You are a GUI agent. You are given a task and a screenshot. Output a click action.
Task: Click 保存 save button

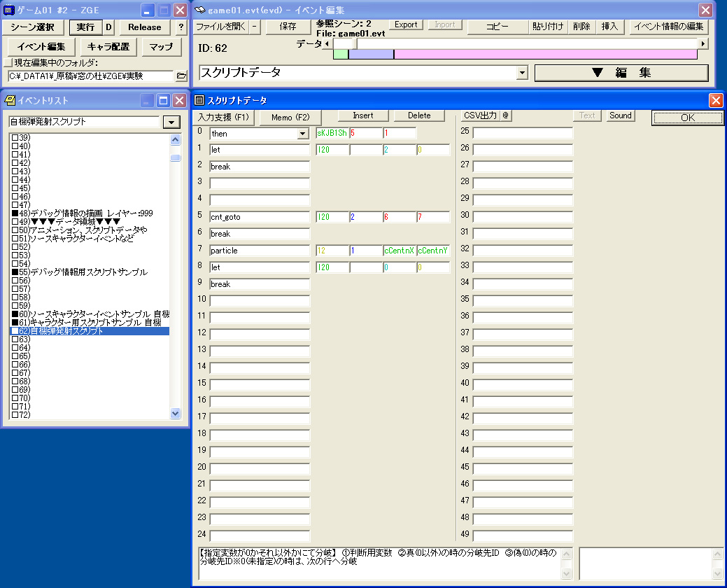point(288,27)
